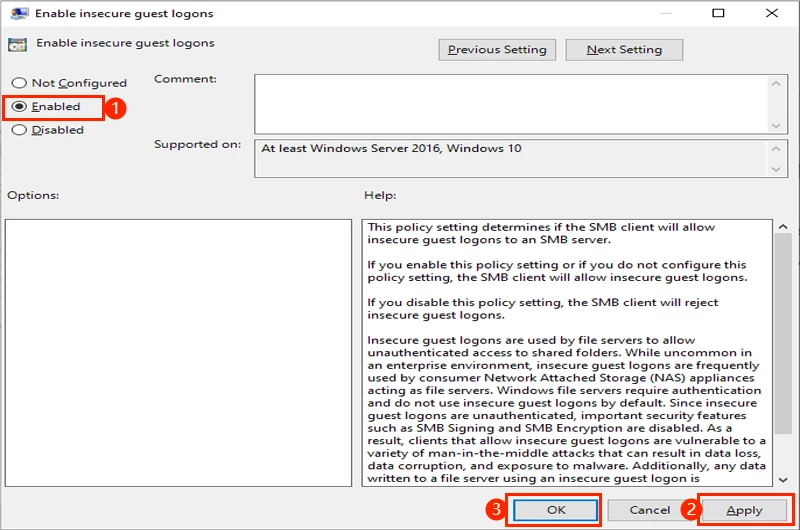Click Supported on box scroll up arrow
Image resolution: width=800 pixels, height=530 pixels.
point(776,149)
